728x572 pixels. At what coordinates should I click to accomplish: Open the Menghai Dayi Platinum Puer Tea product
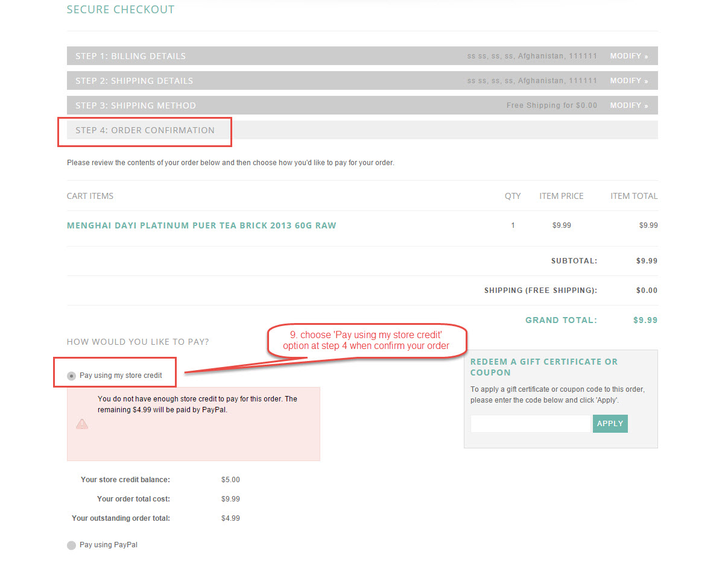[201, 225]
